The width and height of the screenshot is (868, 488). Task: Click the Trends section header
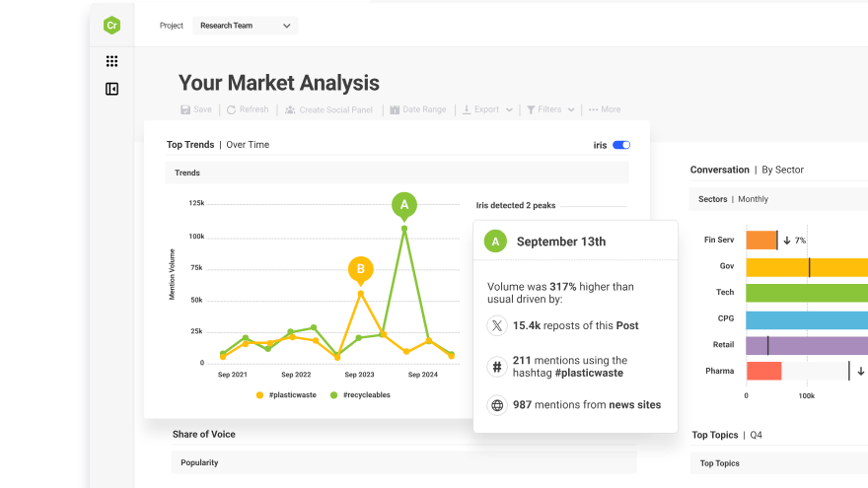[397, 173]
